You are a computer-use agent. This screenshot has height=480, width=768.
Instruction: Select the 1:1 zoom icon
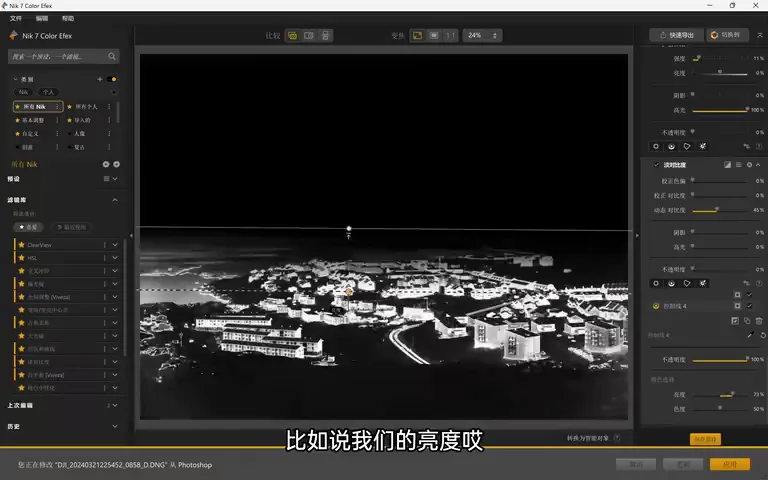coord(451,36)
